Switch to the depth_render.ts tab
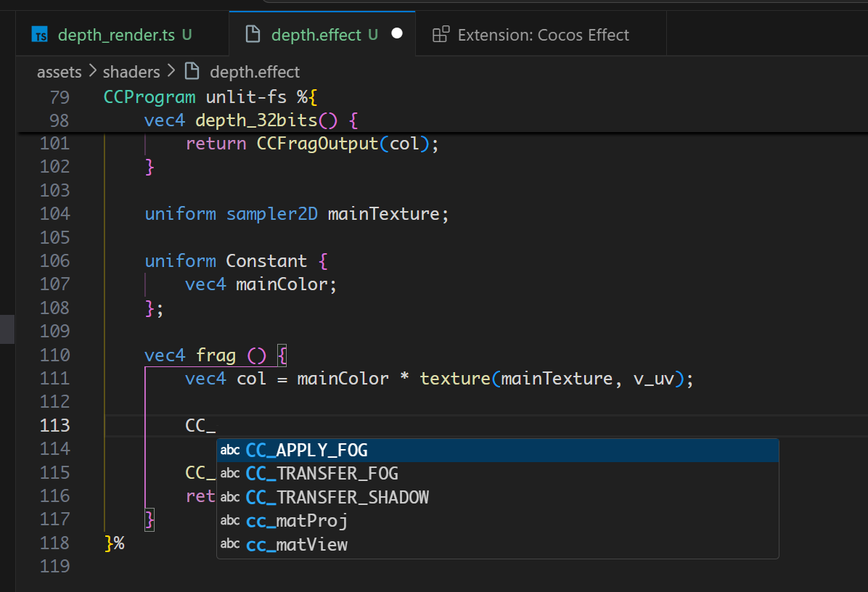This screenshot has width=868, height=592. point(116,35)
